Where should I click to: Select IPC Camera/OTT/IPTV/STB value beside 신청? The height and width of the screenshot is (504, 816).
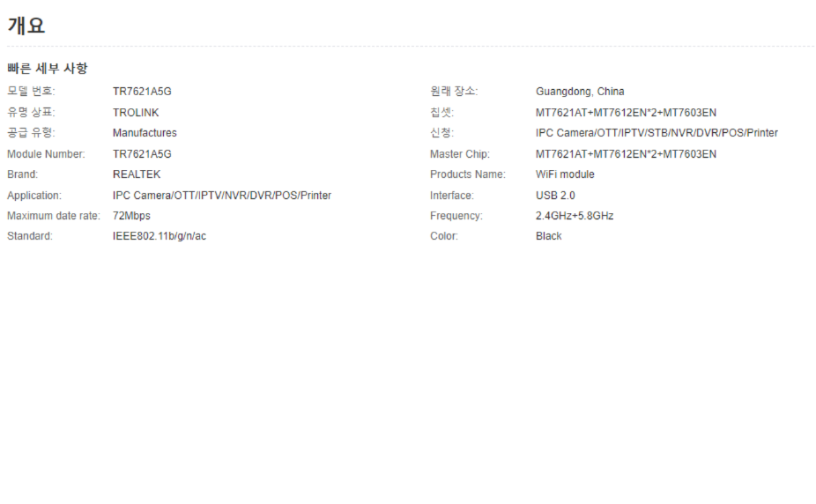coord(657,133)
